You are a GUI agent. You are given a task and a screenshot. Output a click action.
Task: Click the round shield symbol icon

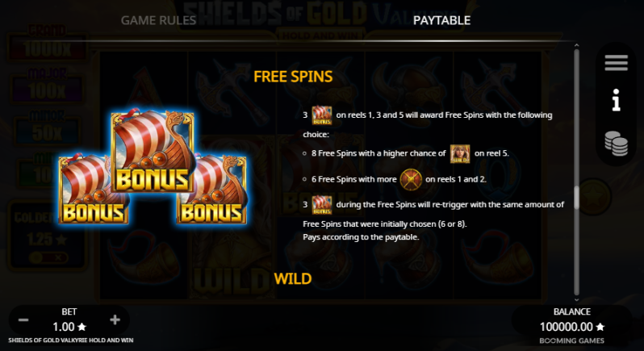pos(411,179)
